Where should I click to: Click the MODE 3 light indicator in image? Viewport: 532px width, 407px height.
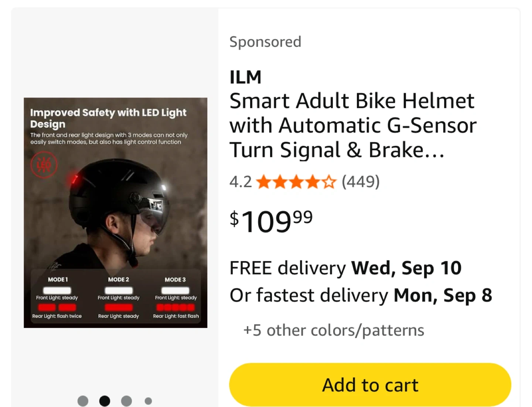[x=175, y=298]
